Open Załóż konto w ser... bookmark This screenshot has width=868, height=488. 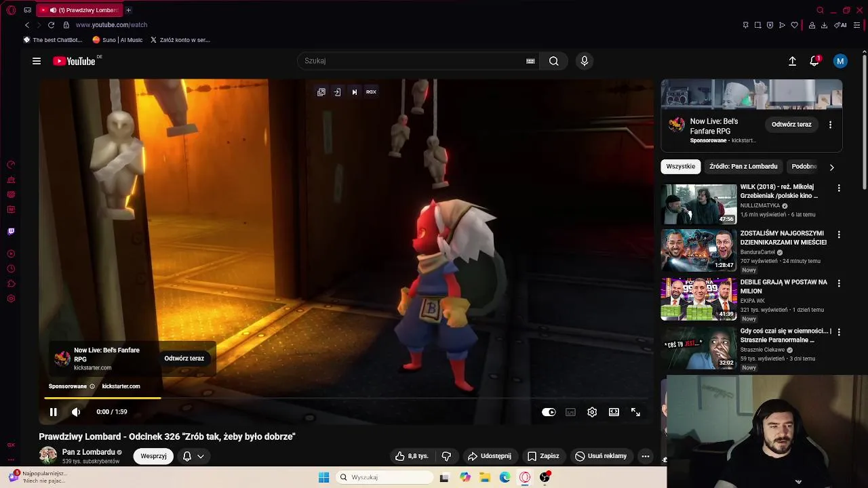[x=180, y=40]
